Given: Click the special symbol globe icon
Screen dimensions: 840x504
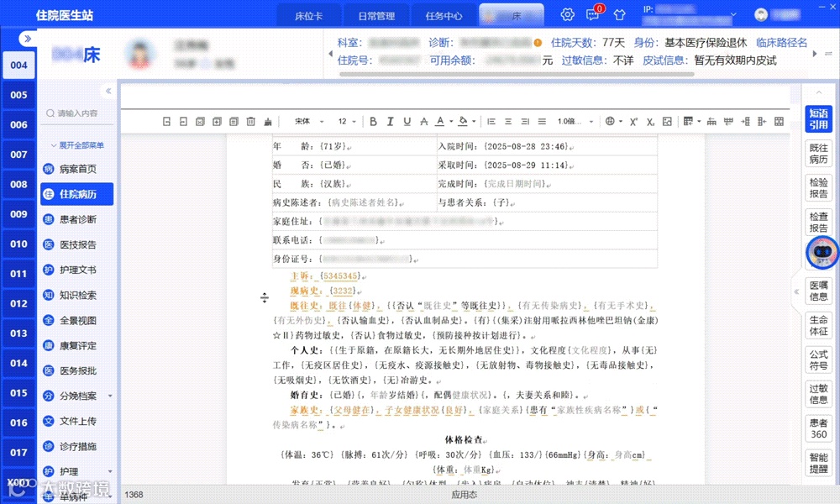Looking at the screenshot, I should click(x=610, y=122).
